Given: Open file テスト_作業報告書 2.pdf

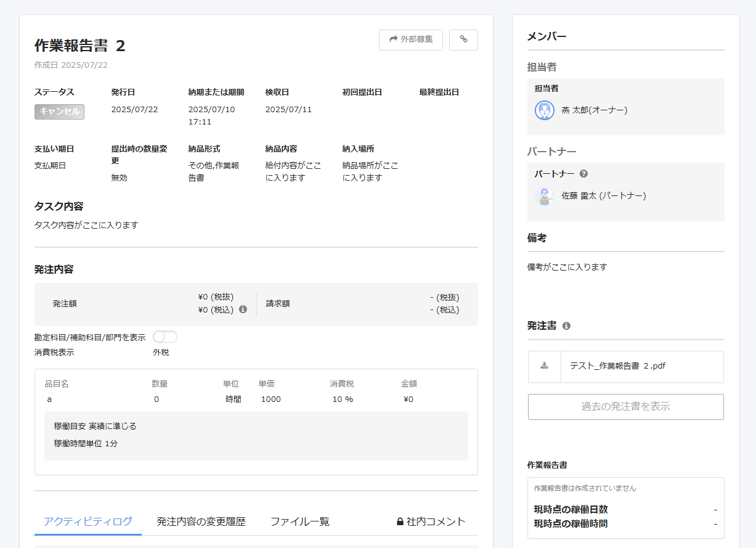Looking at the screenshot, I should coord(617,366).
